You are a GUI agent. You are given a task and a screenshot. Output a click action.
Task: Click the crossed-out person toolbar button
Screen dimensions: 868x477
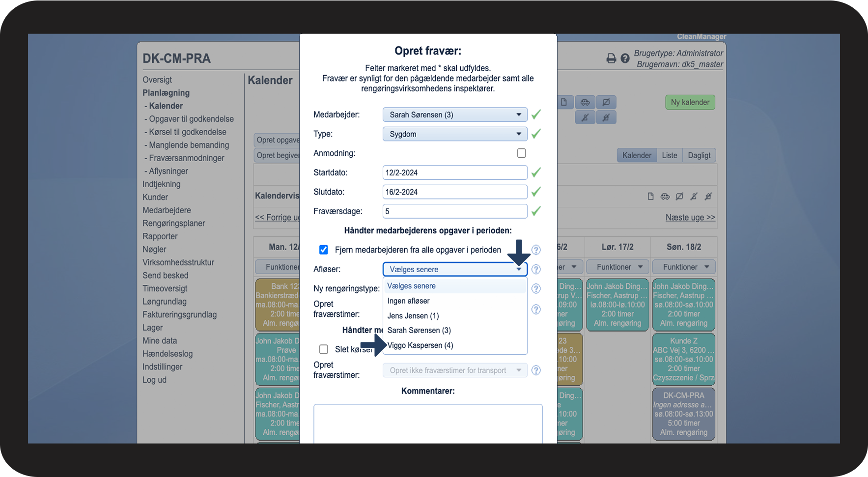coord(585,117)
